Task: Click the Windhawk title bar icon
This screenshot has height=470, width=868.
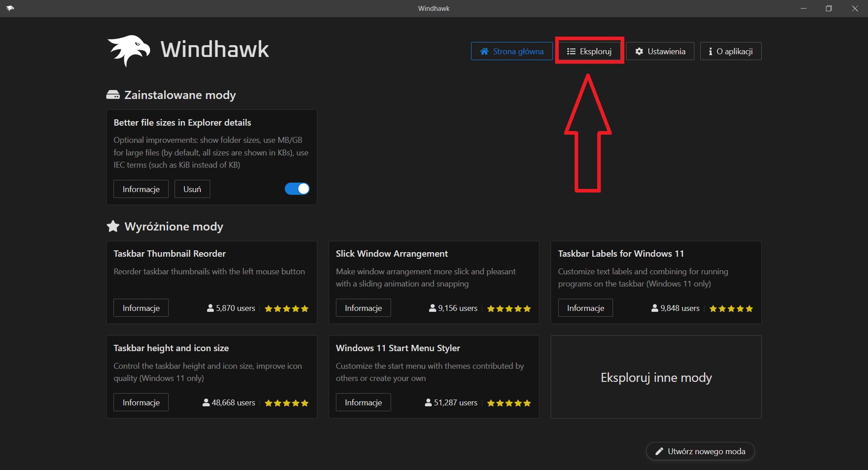Action: [x=10, y=8]
